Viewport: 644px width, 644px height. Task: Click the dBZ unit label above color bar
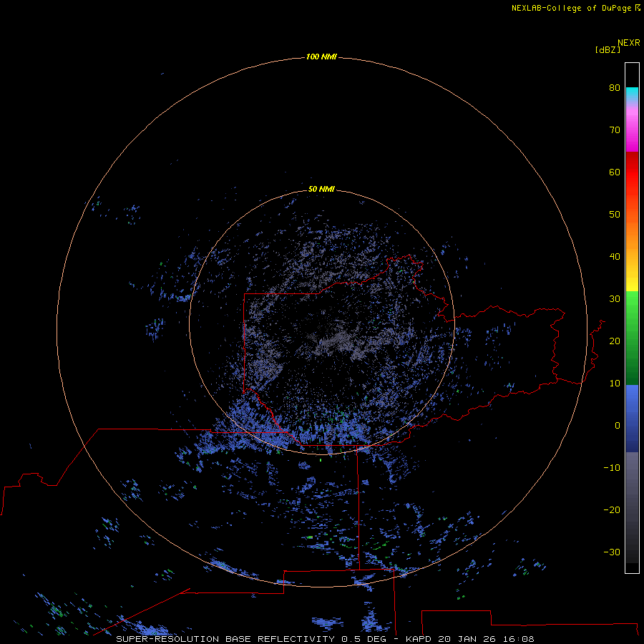point(608,49)
